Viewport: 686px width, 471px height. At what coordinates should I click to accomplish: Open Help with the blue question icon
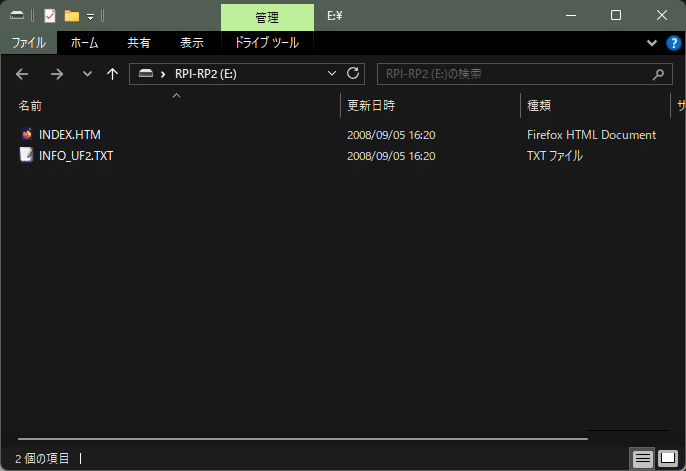(x=674, y=43)
